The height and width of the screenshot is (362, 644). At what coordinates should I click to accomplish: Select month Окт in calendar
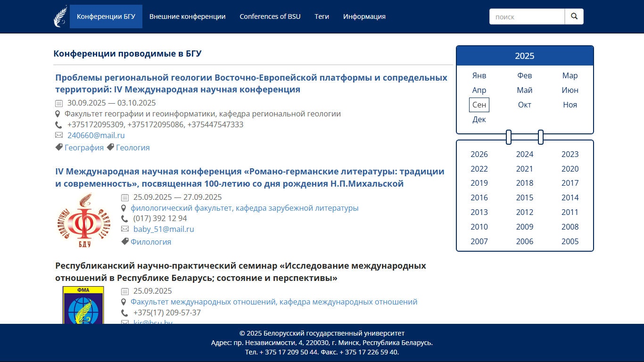[525, 105]
